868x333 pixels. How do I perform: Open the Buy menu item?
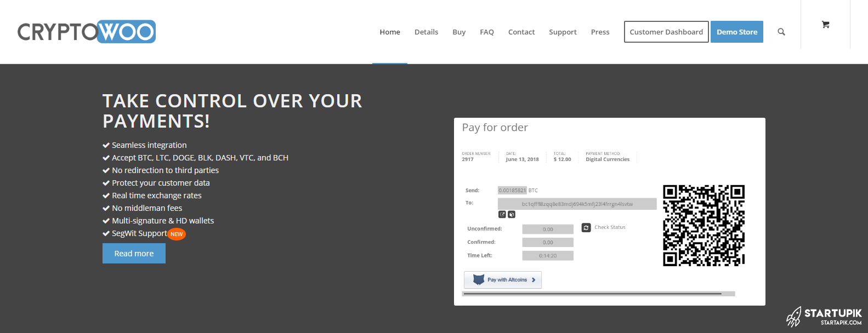[459, 32]
